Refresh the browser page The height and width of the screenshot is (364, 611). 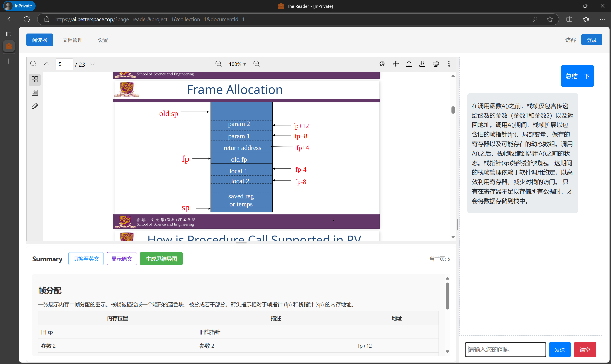pos(27,19)
